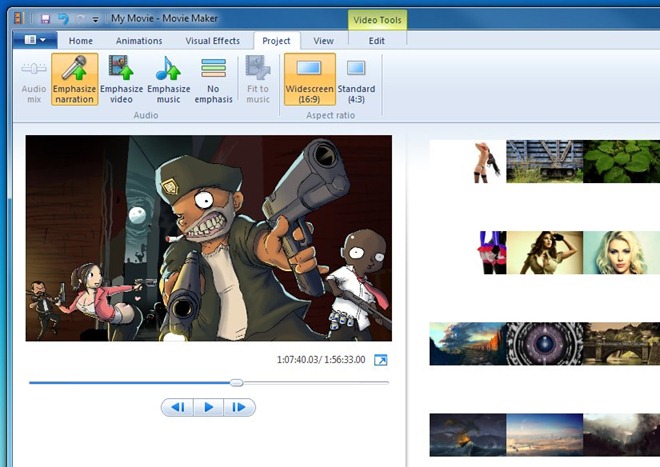The height and width of the screenshot is (467, 660).
Task: Go to the Visual Effects tab
Action: pyautogui.click(x=213, y=41)
